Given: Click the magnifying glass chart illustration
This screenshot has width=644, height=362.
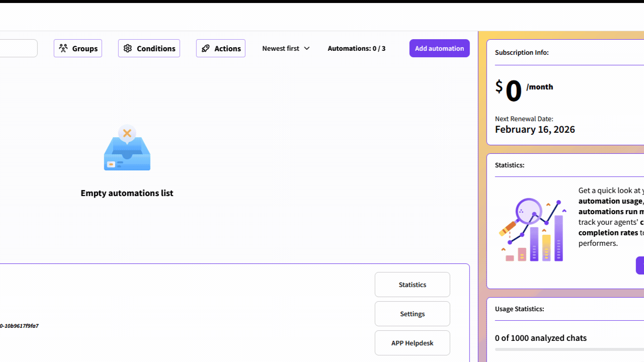Looking at the screenshot, I should (x=532, y=230).
